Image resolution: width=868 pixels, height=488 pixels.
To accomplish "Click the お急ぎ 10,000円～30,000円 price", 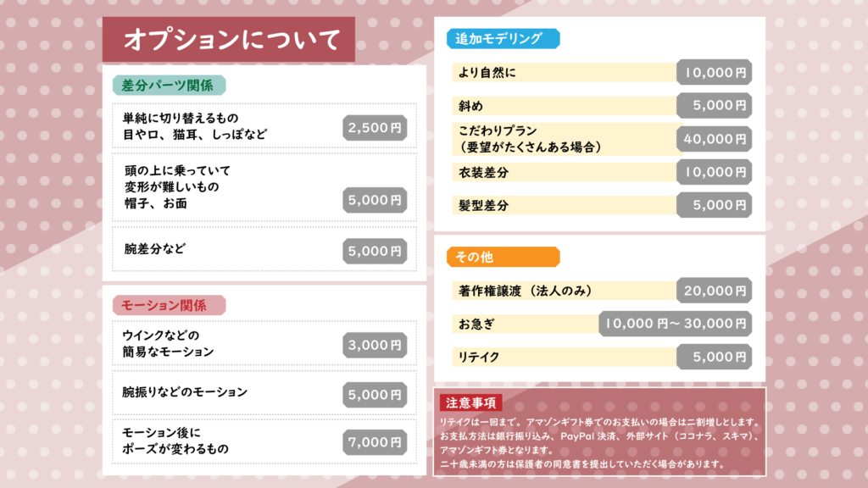I will 676,324.
